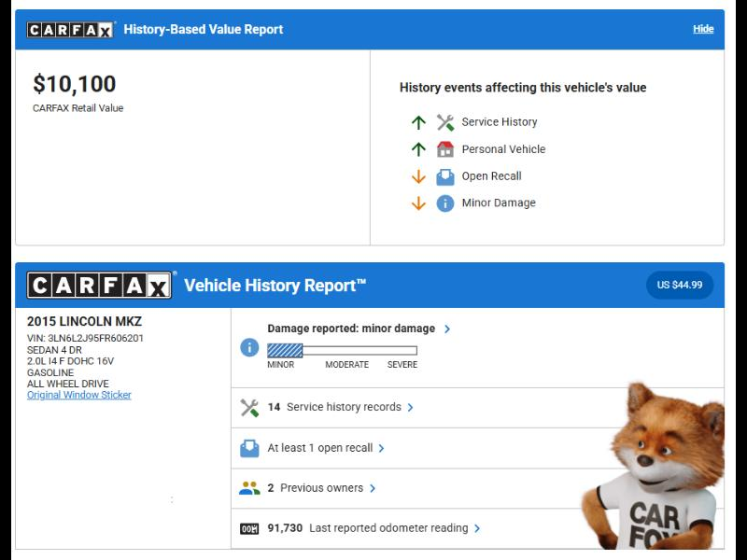Click the open recall icon in report rows
The width and height of the screenshot is (747, 560).
click(249, 448)
